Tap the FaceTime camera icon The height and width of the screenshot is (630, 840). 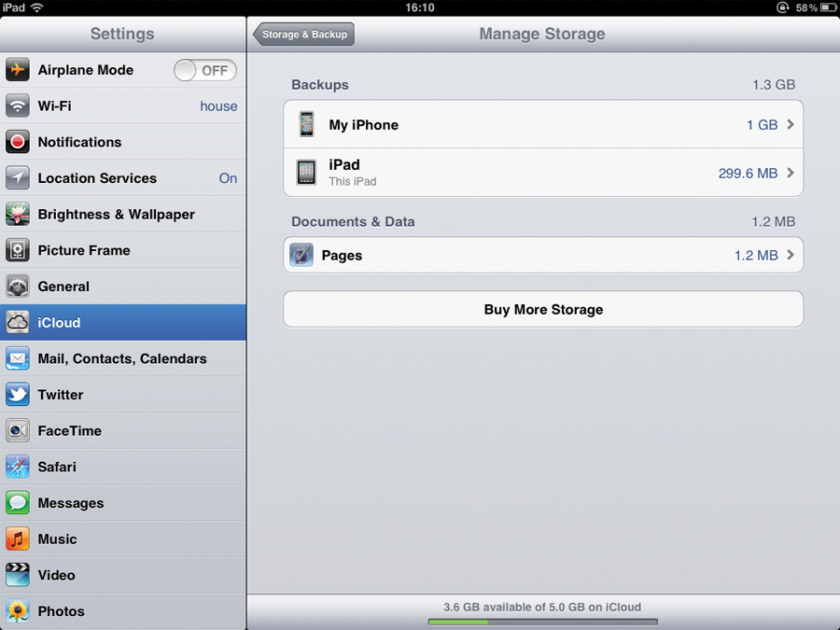[18, 430]
